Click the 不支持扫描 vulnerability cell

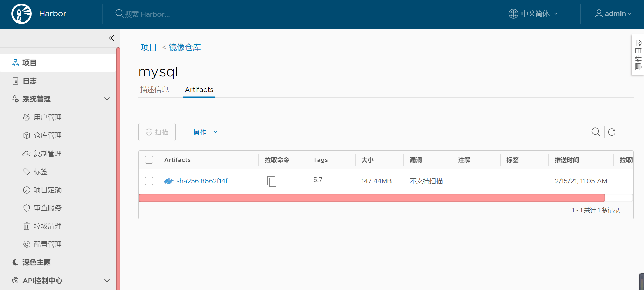pyautogui.click(x=426, y=181)
